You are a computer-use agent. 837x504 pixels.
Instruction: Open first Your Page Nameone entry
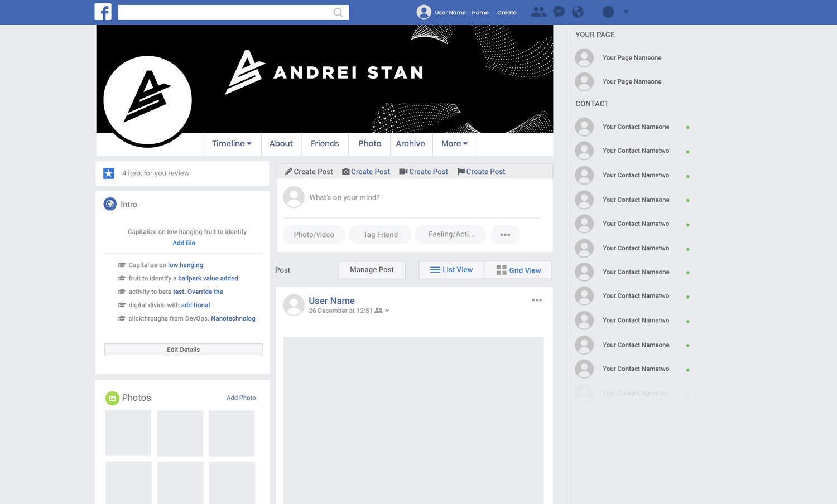click(618, 58)
